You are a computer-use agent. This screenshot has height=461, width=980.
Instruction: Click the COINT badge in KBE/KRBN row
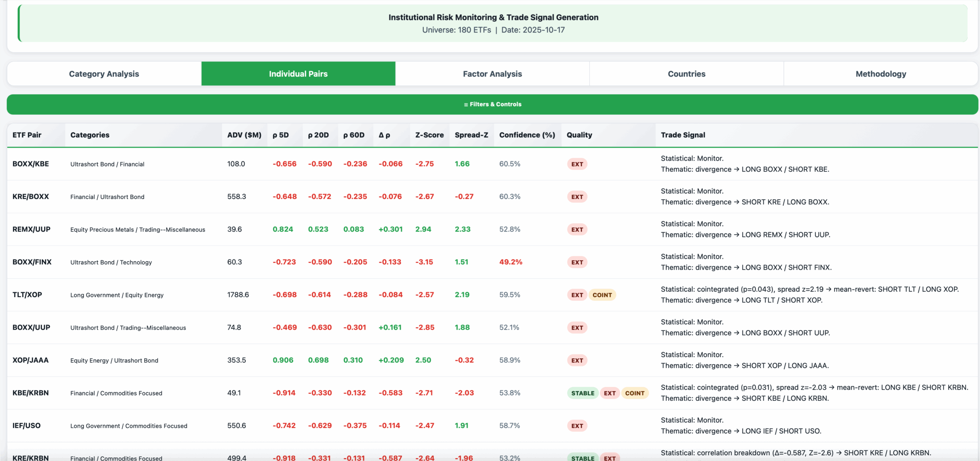click(634, 393)
